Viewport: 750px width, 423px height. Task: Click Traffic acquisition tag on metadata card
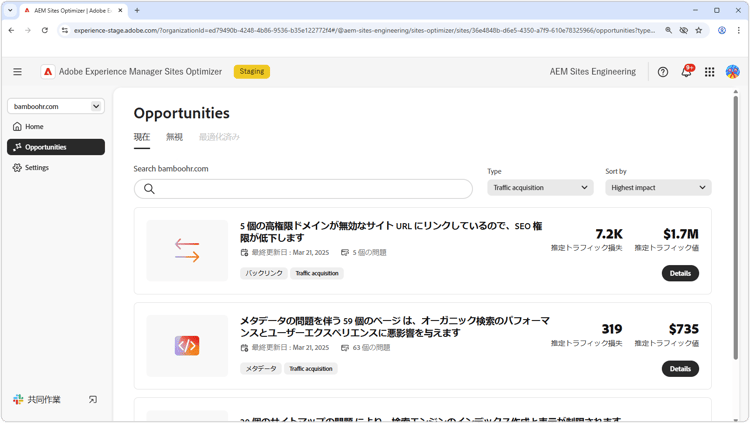pyautogui.click(x=310, y=368)
